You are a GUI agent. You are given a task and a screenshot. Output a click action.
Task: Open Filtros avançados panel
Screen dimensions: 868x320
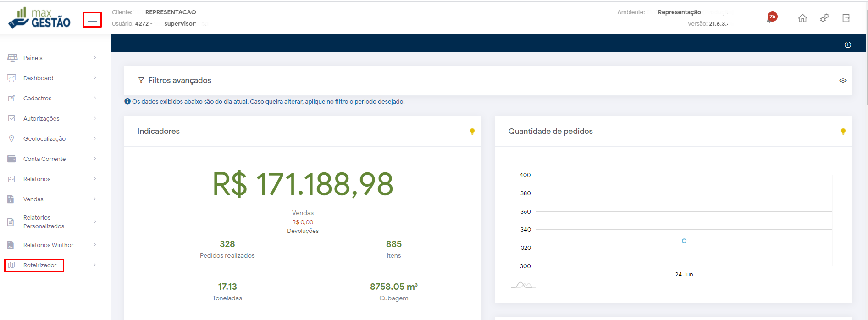[x=179, y=81]
